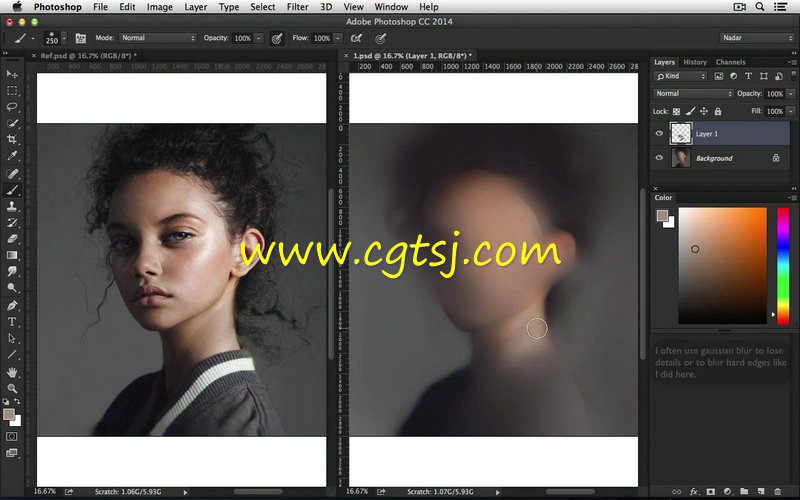800x500 pixels.
Task: Open Layers panel flyout menu
Action: (x=792, y=62)
